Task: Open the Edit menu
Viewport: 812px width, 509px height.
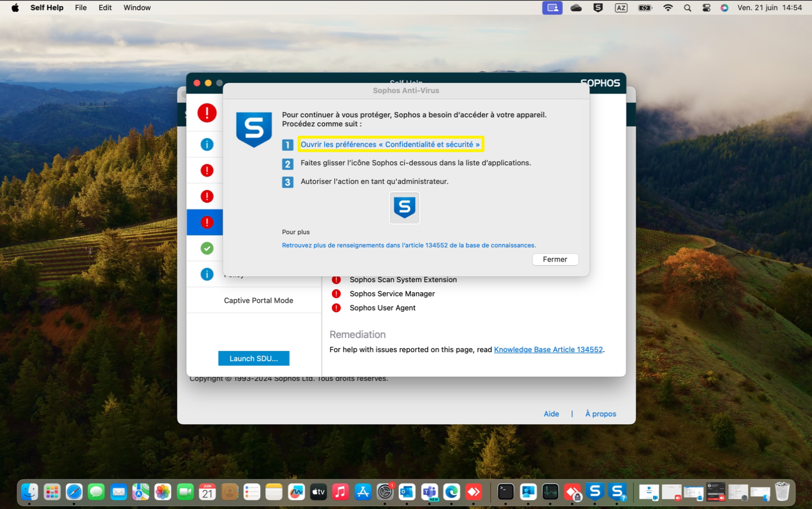Action: 105,8
